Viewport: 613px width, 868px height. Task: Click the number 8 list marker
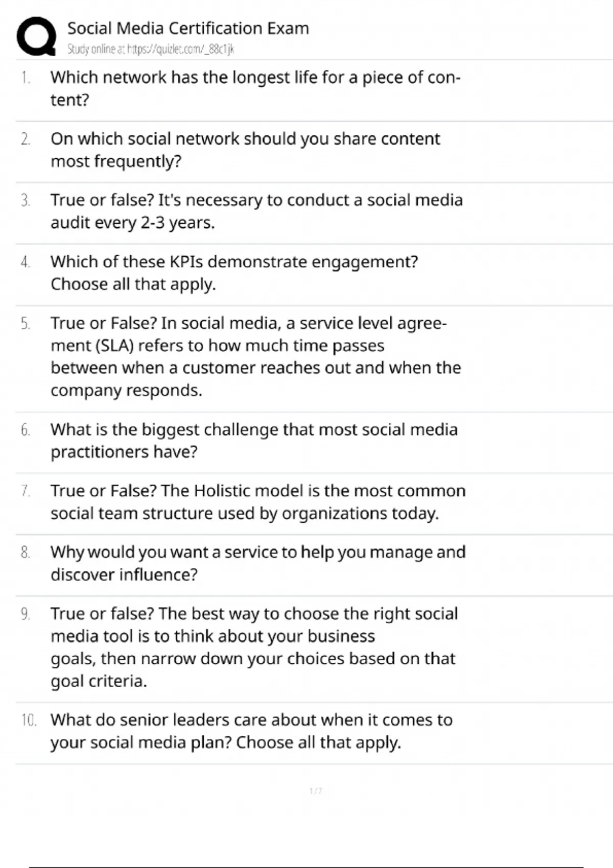pos(26,552)
